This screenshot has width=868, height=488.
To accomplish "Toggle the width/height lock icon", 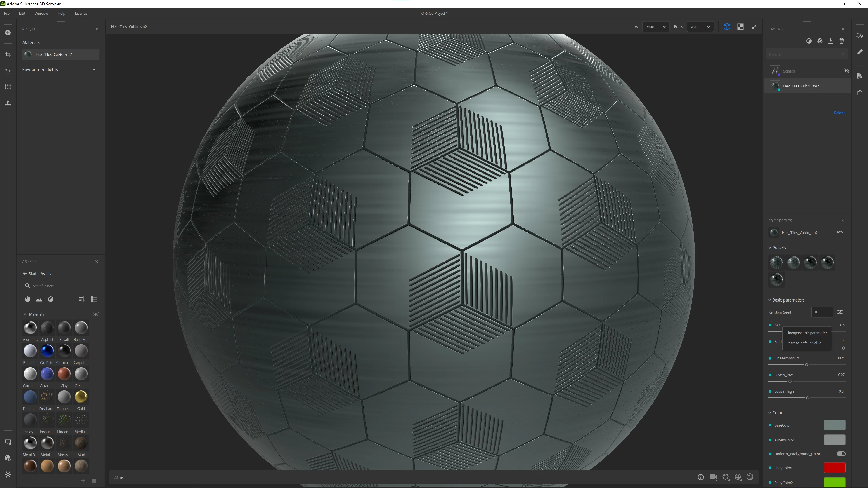I will [675, 27].
